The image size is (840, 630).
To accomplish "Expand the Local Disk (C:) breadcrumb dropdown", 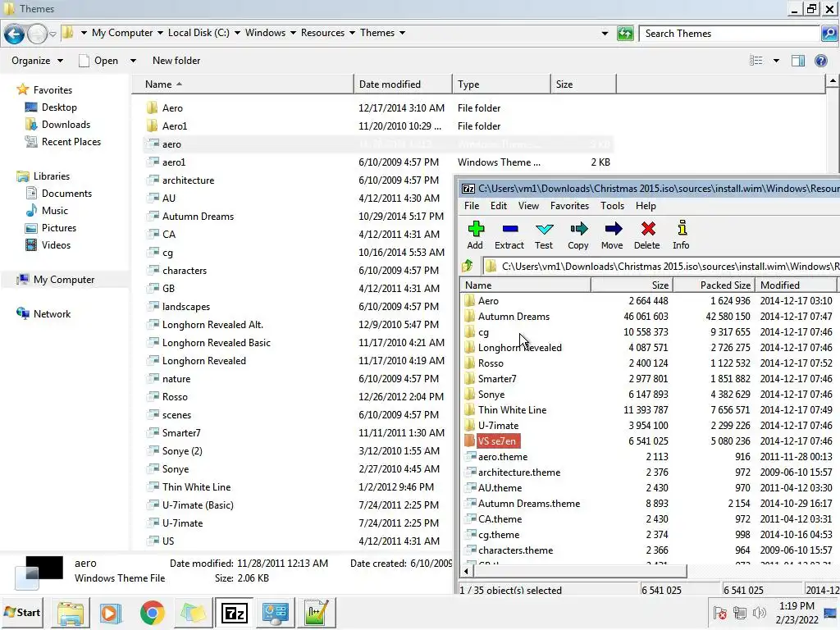I will point(237,33).
